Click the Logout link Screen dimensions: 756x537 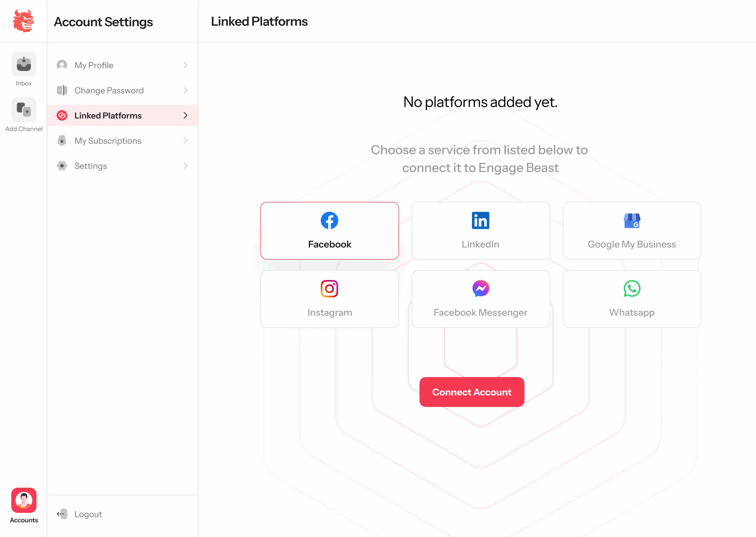point(88,514)
